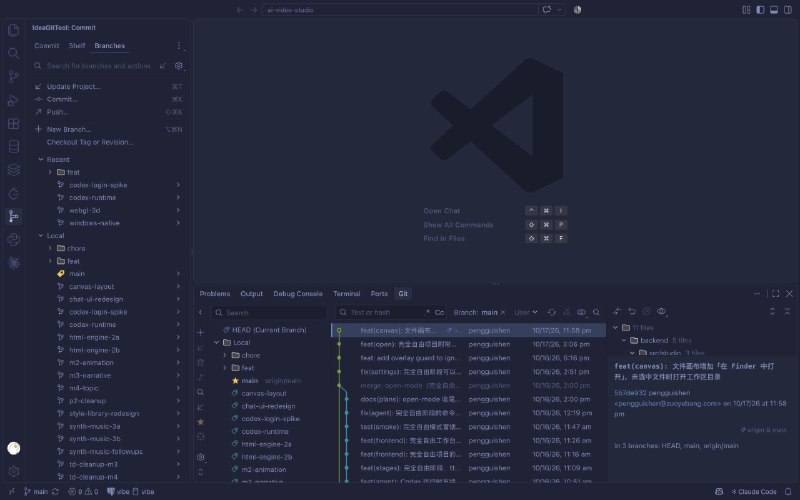Toggle regex option in Text or hash field
This screenshot has width=800, height=500.
[x=428, y=312]
